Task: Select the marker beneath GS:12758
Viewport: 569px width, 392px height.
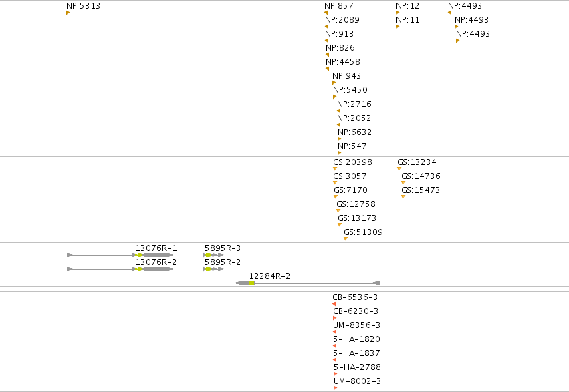Action: click(x=338, y=211)
